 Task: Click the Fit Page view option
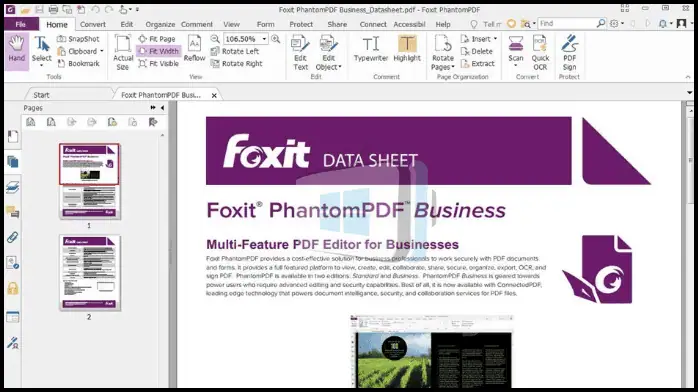(157, 39)
